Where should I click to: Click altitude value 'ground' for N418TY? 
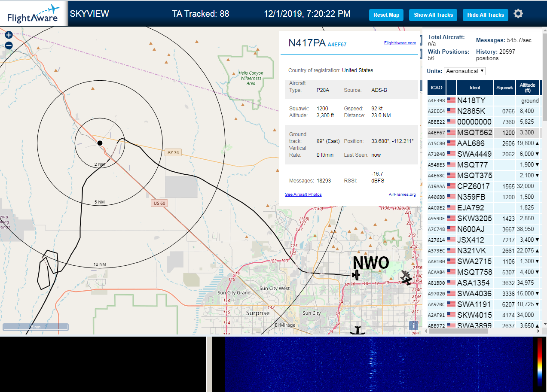(x=530, y=100)
